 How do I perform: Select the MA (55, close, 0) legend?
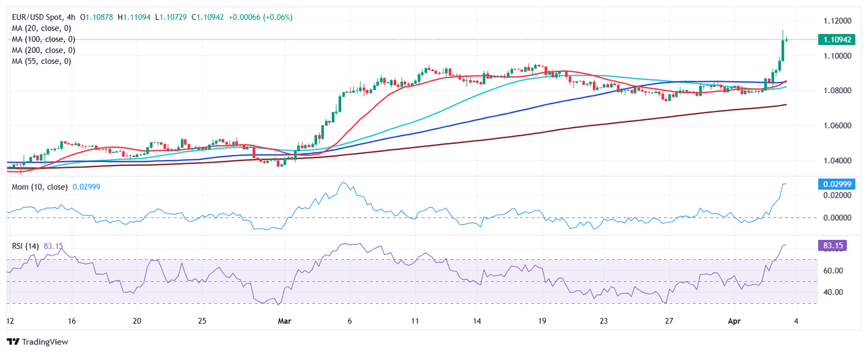click(x=41, y=61)
